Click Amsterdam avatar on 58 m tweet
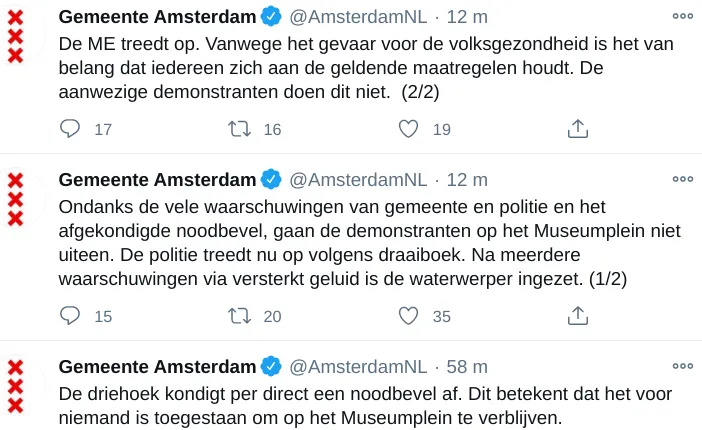The height and width of the screenshot is (430, 702). click(x=16, y=385)
